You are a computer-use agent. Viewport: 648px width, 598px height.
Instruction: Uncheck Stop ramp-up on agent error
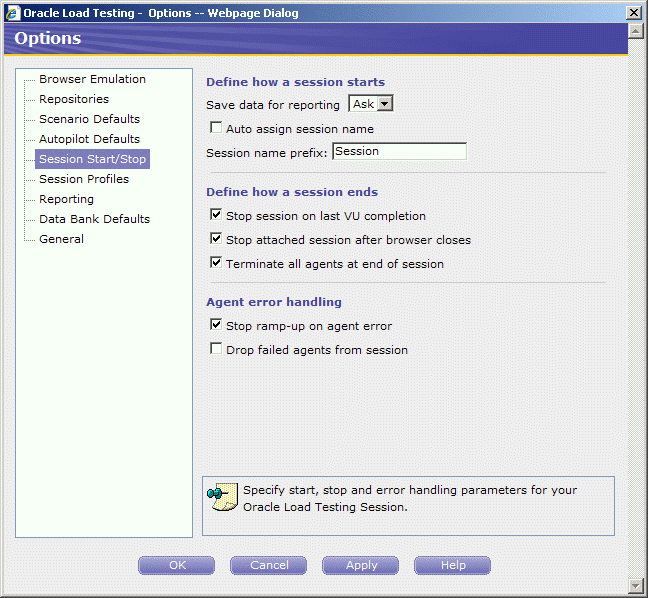coord(216,324)
